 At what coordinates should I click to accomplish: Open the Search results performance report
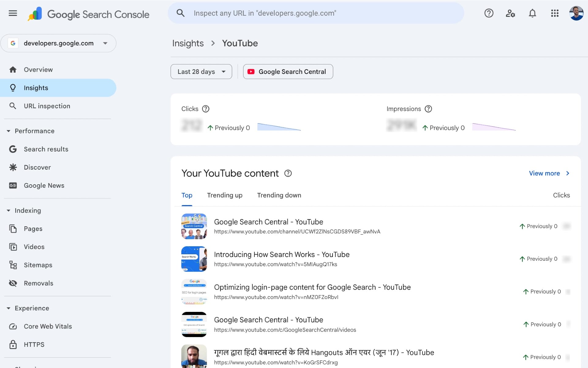click(x=46, y=149)
